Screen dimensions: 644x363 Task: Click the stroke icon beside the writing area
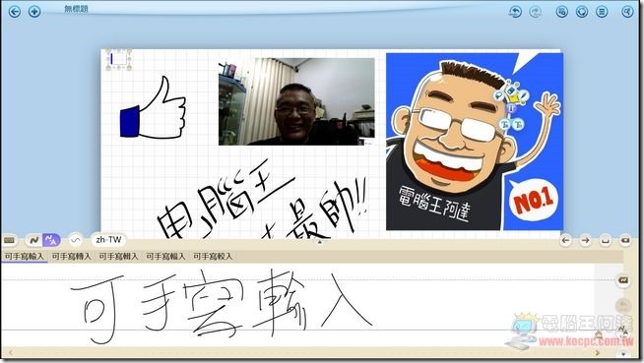click(x=623, y=280)
